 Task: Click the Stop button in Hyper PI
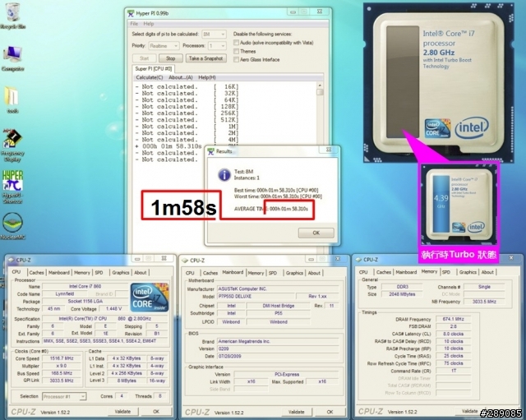(x=171, y=58)
